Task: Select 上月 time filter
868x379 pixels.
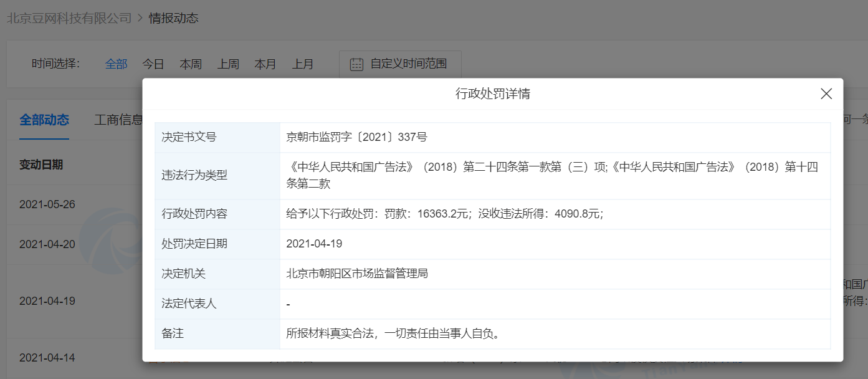Action: pyautogui.click(x=303, y=64)
